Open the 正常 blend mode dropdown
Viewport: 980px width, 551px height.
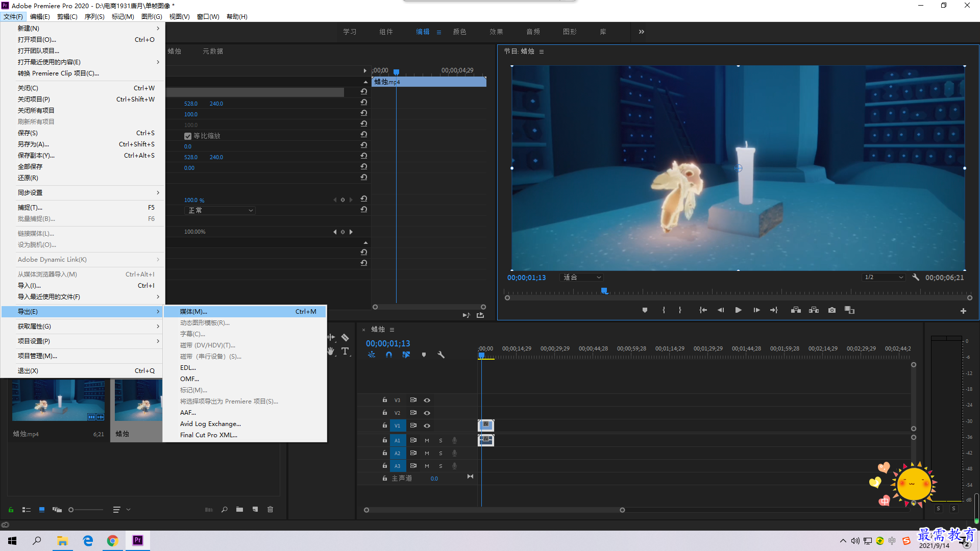click(x=219, y=210)
